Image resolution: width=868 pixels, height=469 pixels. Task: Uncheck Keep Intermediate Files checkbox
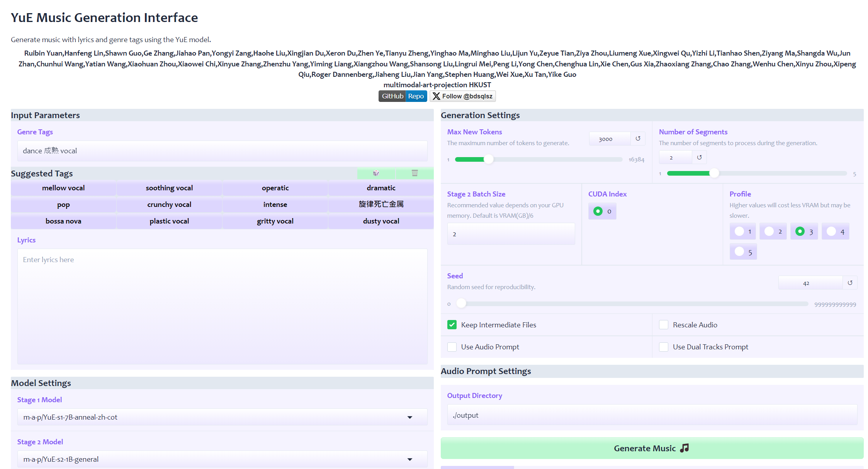click(452, 325)
